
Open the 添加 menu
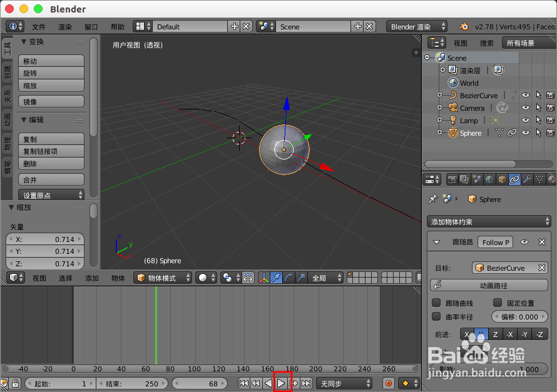(91, 278)
